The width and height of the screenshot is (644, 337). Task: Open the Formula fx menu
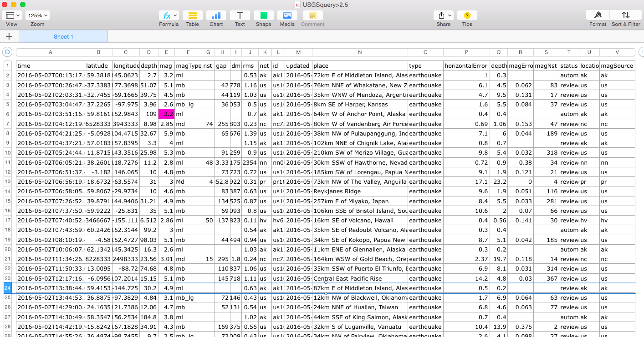169,15
